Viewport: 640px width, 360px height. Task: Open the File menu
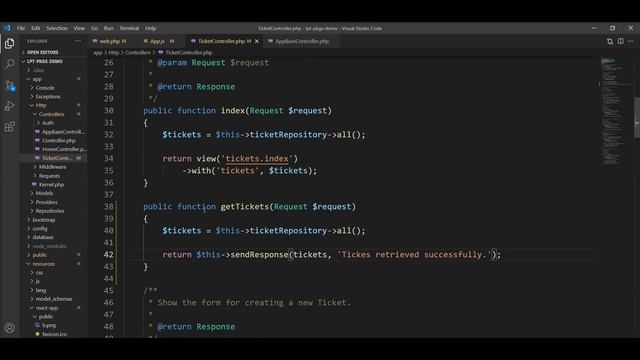pyautogui.click(x=21, y=28)
